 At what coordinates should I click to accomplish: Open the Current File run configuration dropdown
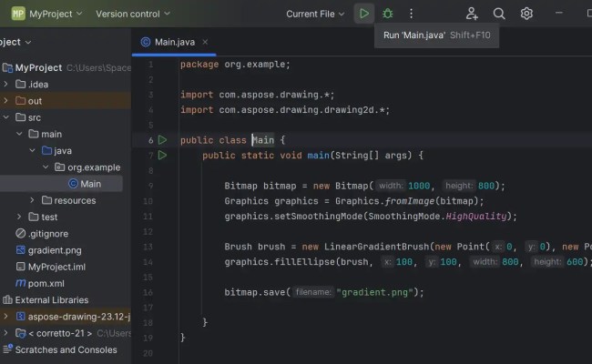315,14
